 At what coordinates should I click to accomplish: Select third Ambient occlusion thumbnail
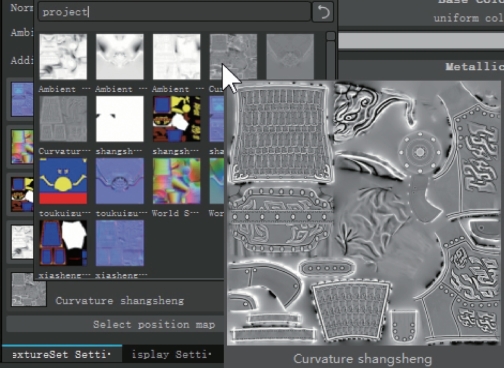click(176, 57)
